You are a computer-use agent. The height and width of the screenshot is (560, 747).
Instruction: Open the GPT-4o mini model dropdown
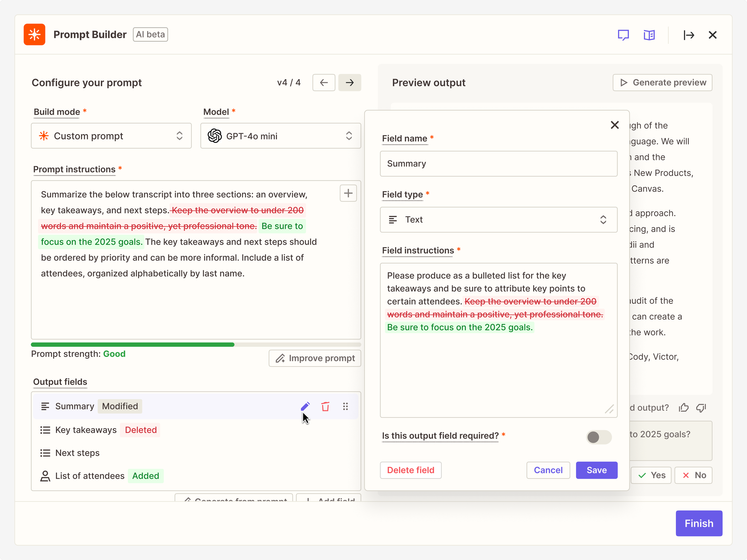pyautogui.click(x=280, y=136)
